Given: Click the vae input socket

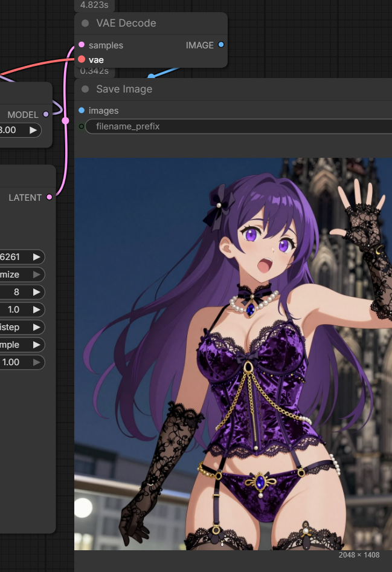Looking at the screenshot, I should (82, 60).
